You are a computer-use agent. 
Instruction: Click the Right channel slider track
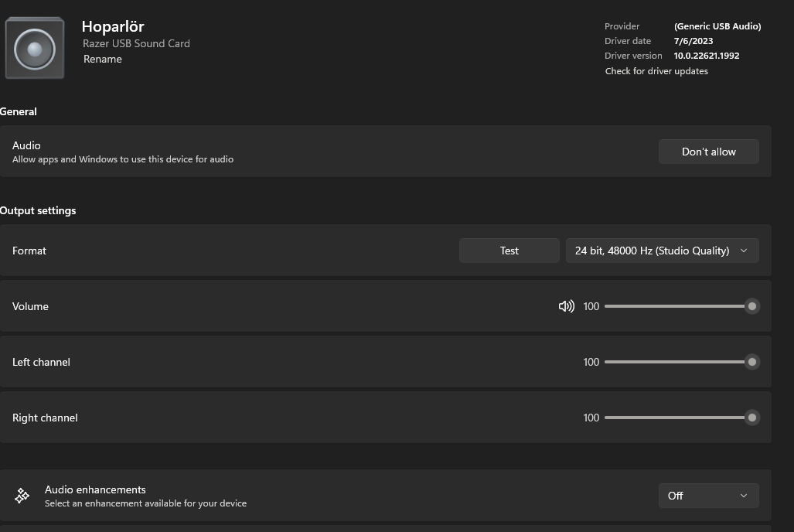click(x=676, y=418)
